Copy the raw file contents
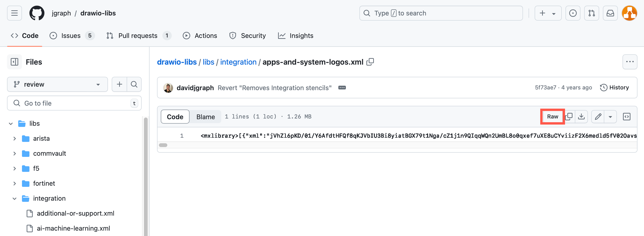 [569, 117]
